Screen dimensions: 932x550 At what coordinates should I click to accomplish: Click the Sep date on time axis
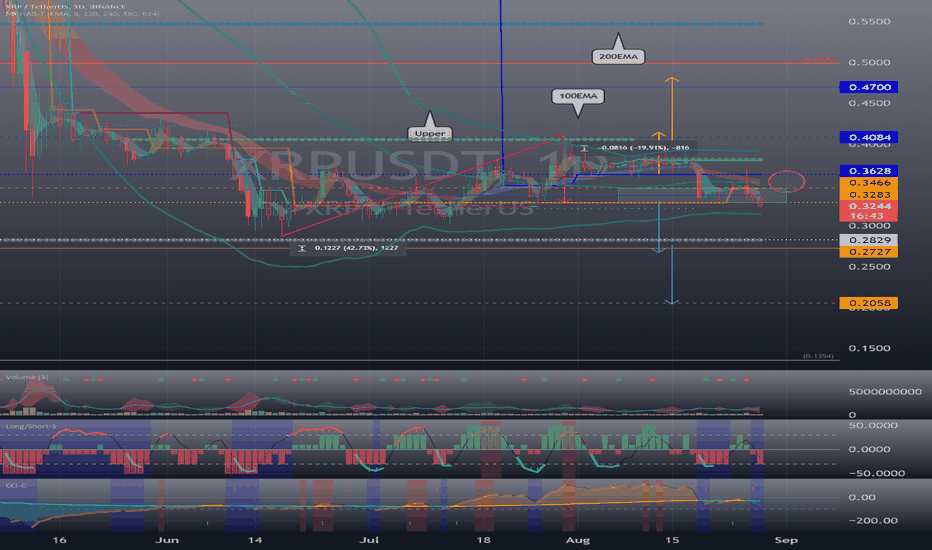(786, 540)
